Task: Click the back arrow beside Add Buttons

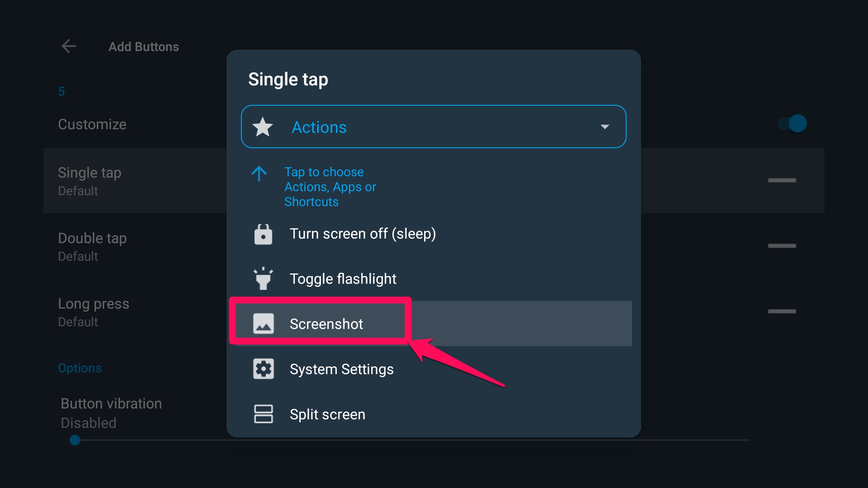Action: [x=69, y=46]
